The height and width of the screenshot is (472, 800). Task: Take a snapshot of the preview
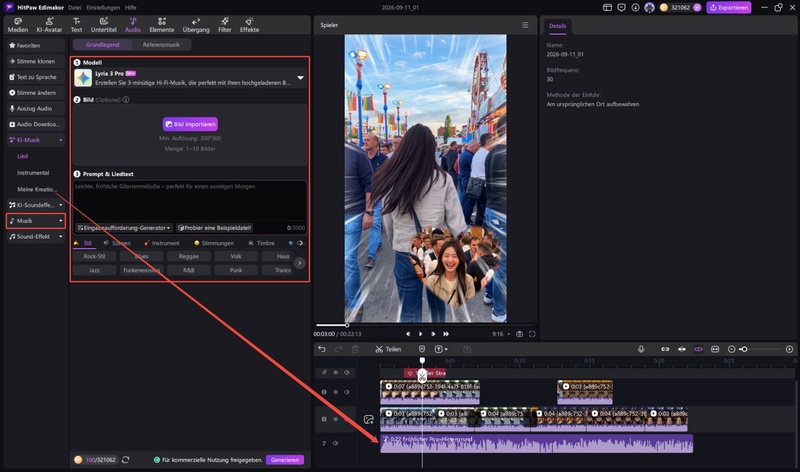tap(519, 334)
